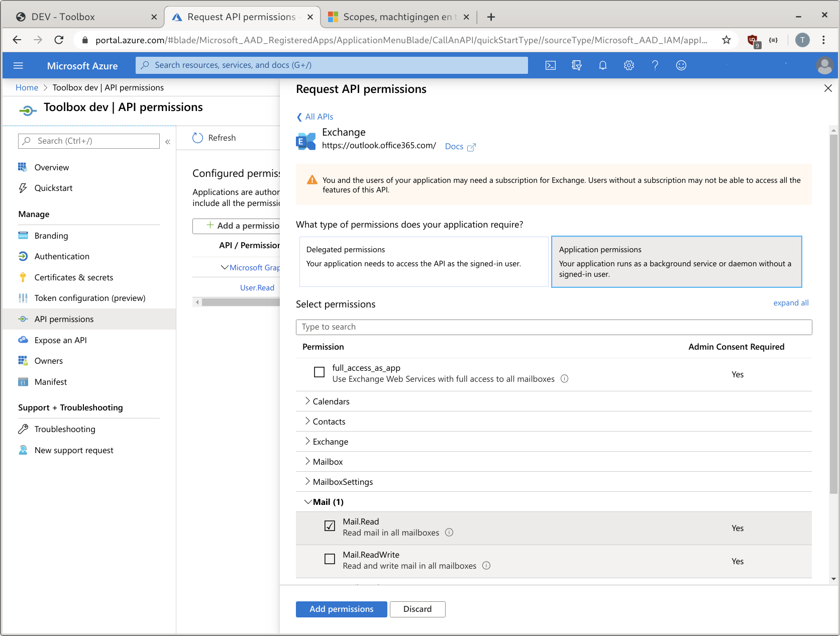Image resolution: width=840 pixels, height=636 pixels.
Task: Open the uBlock extension icon
Action: coord(753,41)
